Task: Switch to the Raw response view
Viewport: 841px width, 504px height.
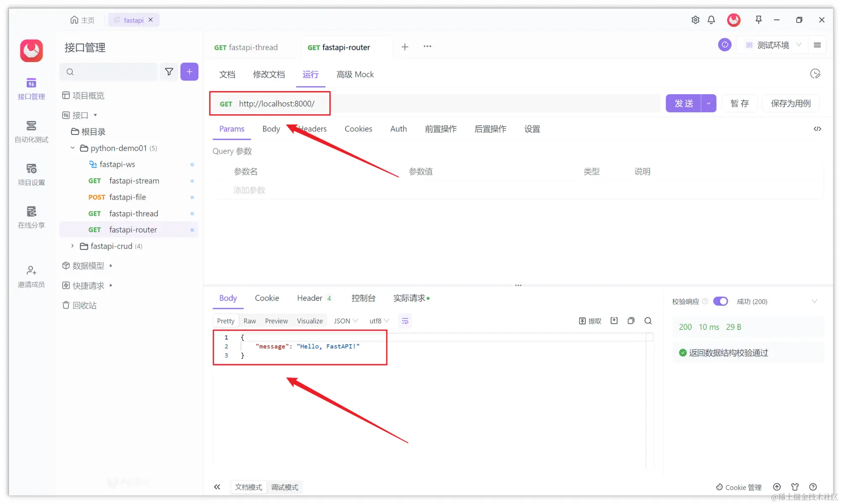Action: pos(249,321)
